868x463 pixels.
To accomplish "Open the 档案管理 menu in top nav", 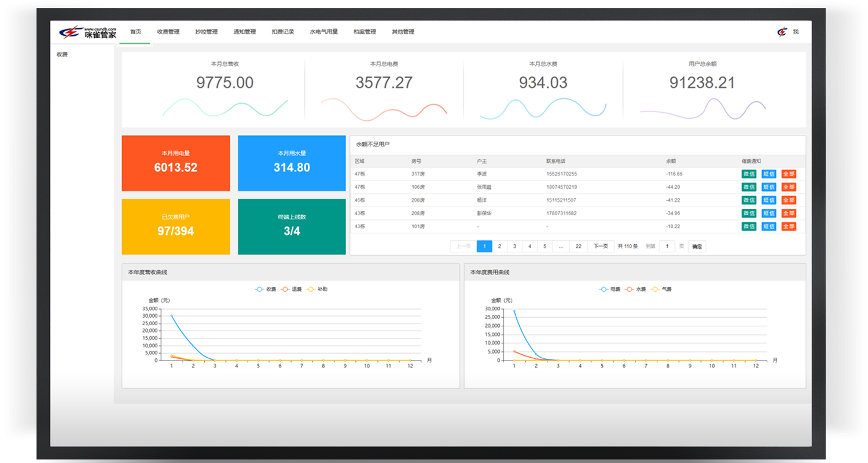I will coord(365,32).
